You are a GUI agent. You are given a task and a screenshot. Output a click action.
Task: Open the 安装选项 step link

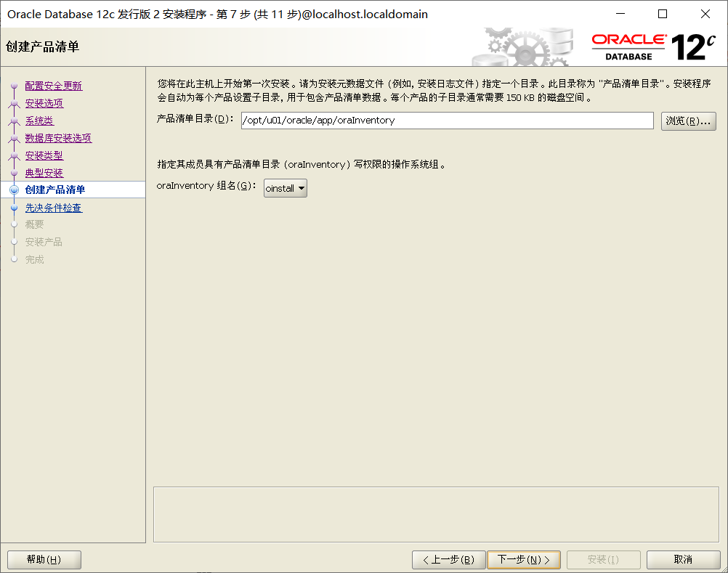click(44, 103)
